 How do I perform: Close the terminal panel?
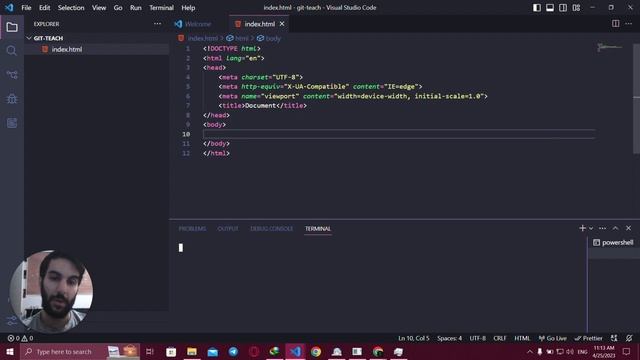click(x=629, y=228)
